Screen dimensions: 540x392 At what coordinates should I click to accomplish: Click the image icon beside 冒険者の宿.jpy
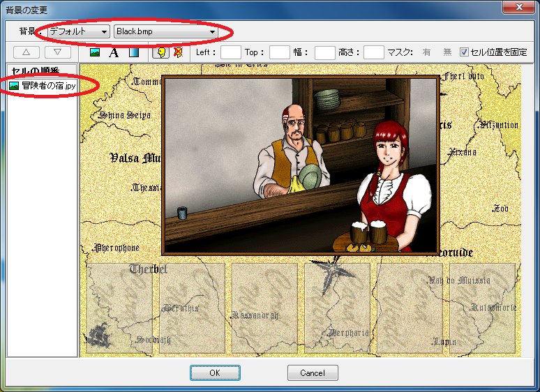click(x=14, y=86)
